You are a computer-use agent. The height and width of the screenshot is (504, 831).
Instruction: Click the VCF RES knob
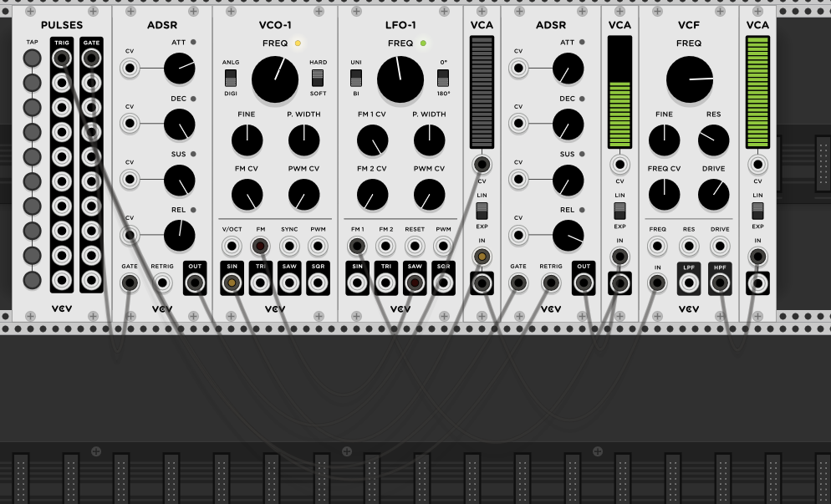713,140
